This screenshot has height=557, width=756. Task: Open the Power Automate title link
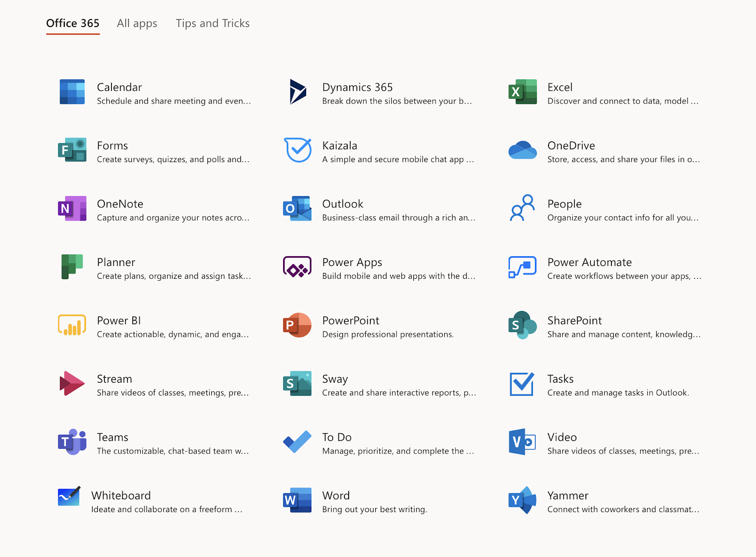click(590, 262)
